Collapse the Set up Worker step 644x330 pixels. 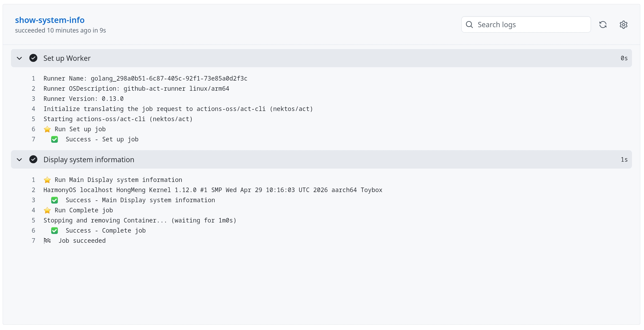pos(19,58)
